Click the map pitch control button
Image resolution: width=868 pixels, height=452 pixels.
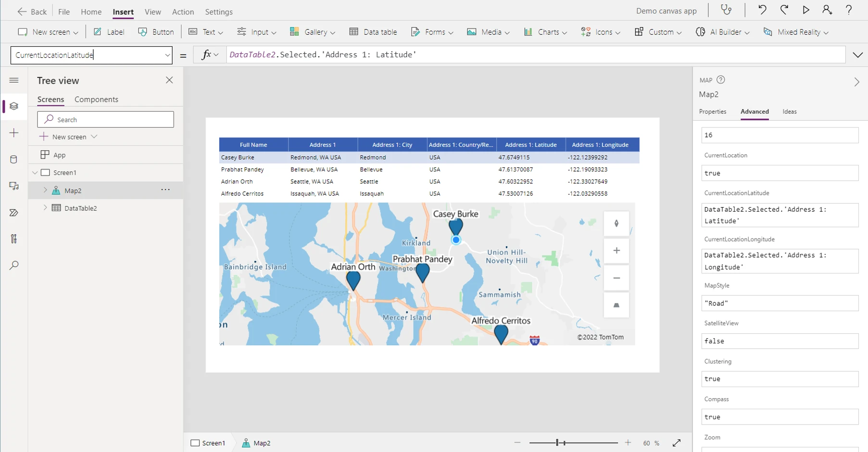click(616, 305)
